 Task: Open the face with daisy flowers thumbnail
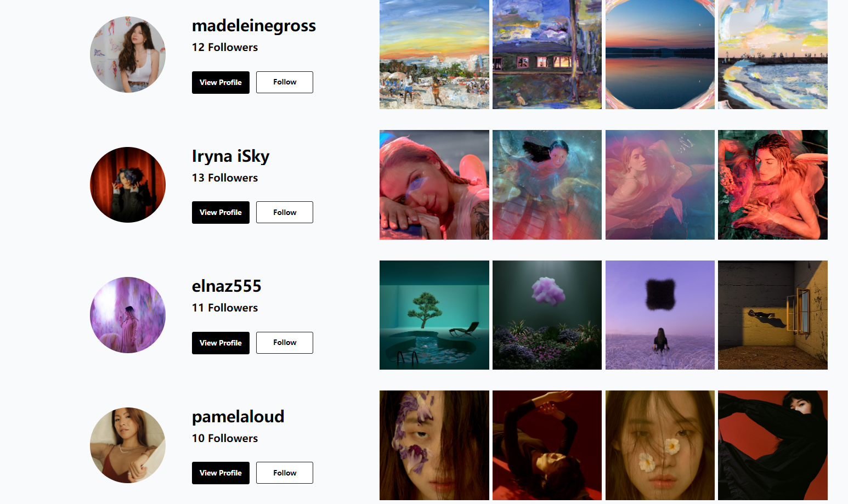[x=660, y=445]
